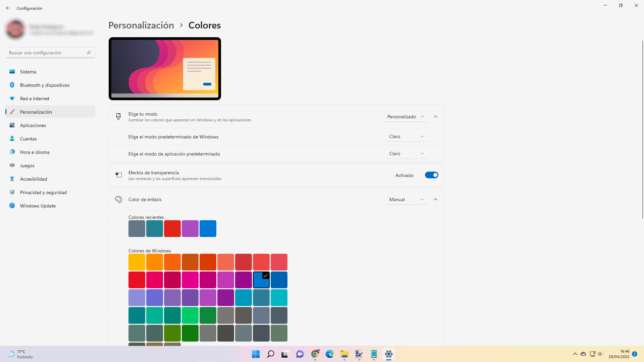Open Red e Internet settings
The image size is (644, 362).
point(50,99)
